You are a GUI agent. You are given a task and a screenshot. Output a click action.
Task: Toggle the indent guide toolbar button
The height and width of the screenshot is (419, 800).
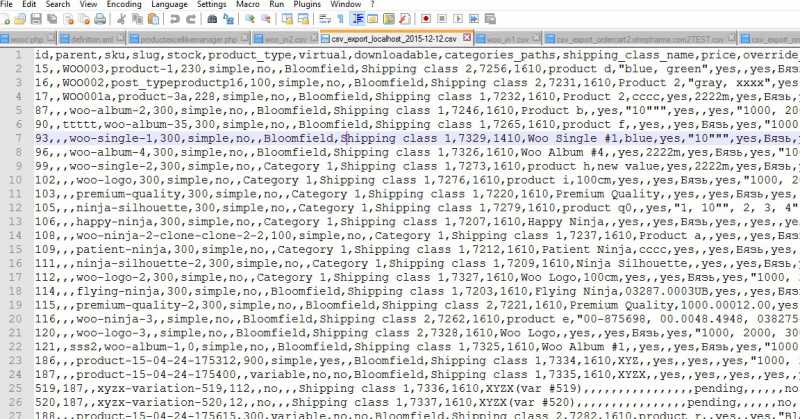coord(358,19)
